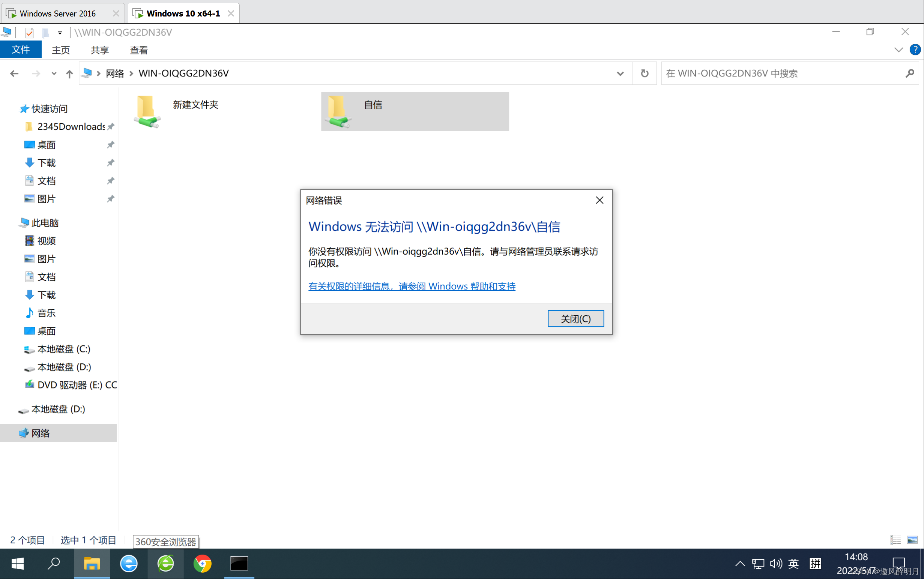Open the 共享 ribbon tab
Screen dimensions: 924x579
(99, 50)
